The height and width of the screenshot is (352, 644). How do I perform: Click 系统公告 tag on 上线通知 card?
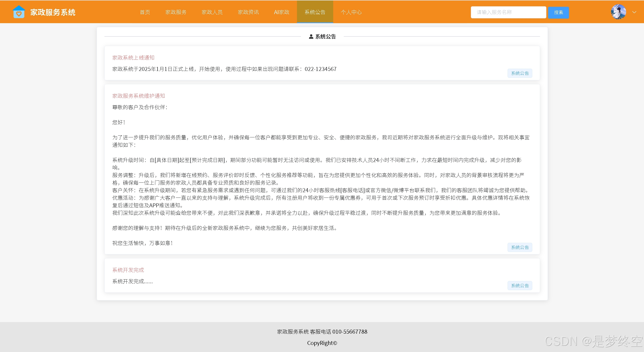click(520, 73)
